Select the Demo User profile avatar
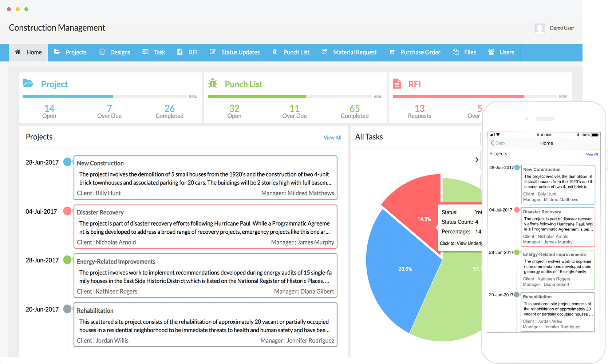Image resolution: width=608 pixels, height=364 pixels. 540,28
